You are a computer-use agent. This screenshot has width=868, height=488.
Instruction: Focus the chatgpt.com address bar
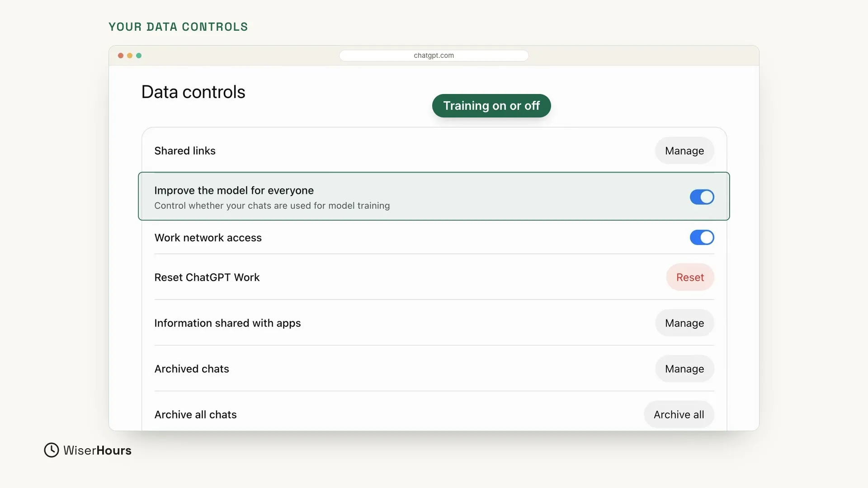[434, 56]
